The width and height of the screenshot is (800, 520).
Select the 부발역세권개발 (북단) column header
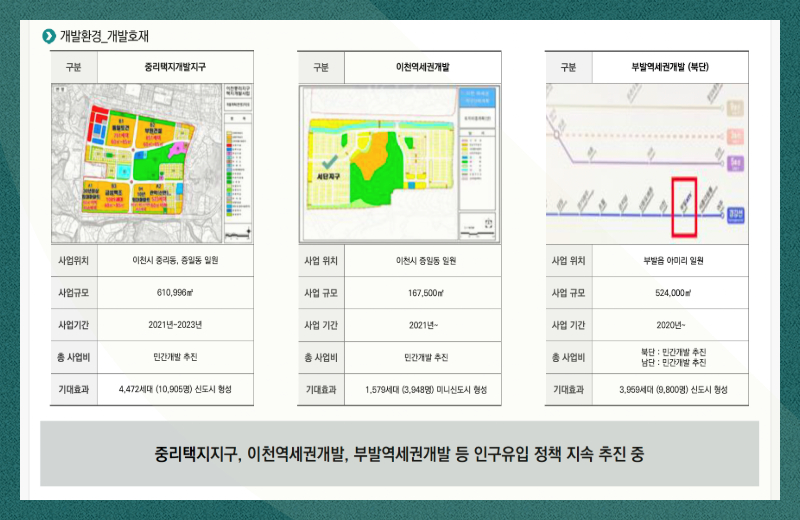pyautogui.click(x=670, y=67)
